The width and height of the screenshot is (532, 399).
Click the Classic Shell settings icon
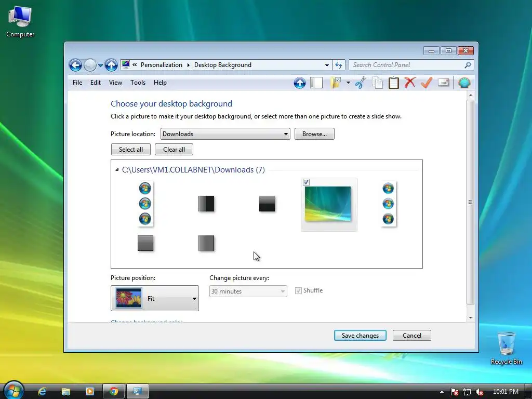tap(464, 83)
